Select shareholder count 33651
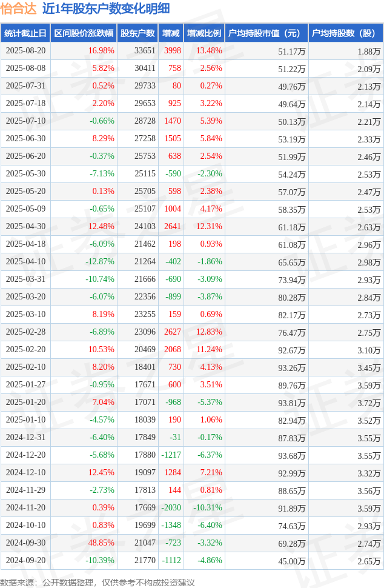 click(145, 51)
